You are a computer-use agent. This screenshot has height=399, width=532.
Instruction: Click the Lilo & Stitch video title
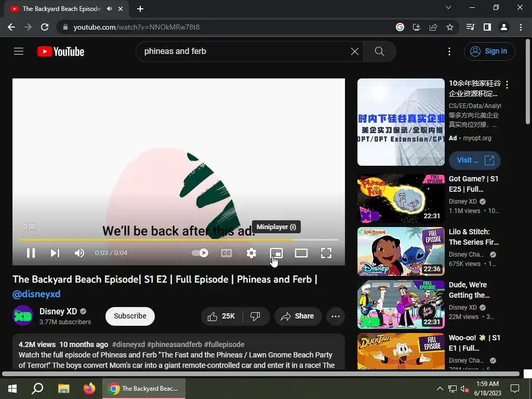pos(474,237)
